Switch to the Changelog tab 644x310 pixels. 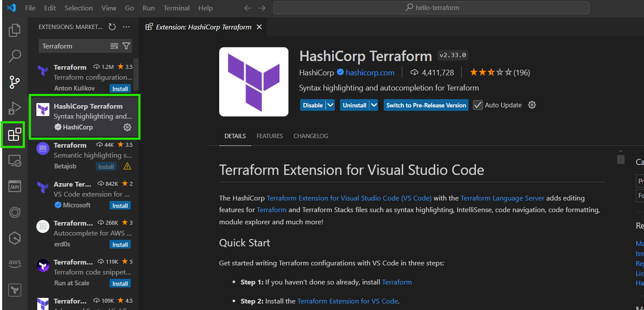311,136
